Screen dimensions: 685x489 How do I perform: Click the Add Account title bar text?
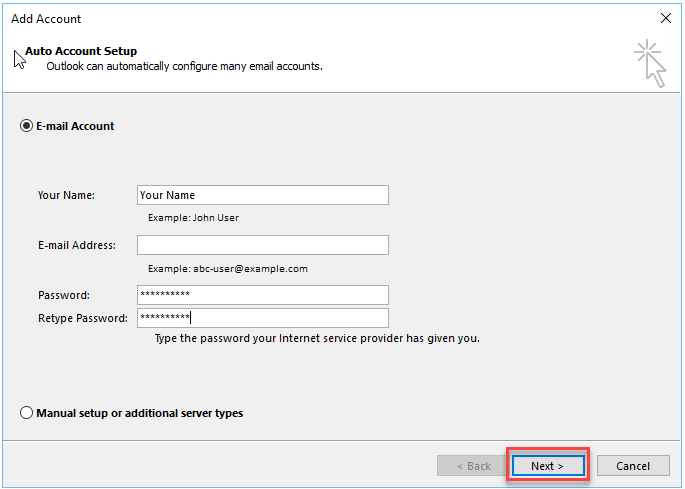pos(46,18)
